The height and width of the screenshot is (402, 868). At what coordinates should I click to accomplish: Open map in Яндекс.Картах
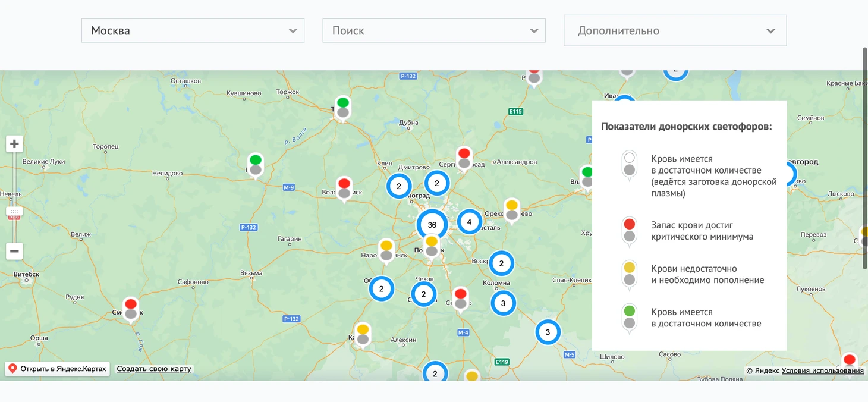point(58,369)
